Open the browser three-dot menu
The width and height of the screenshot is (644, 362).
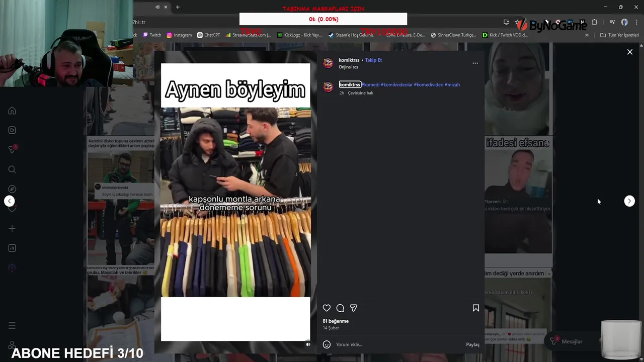(636, 22)
